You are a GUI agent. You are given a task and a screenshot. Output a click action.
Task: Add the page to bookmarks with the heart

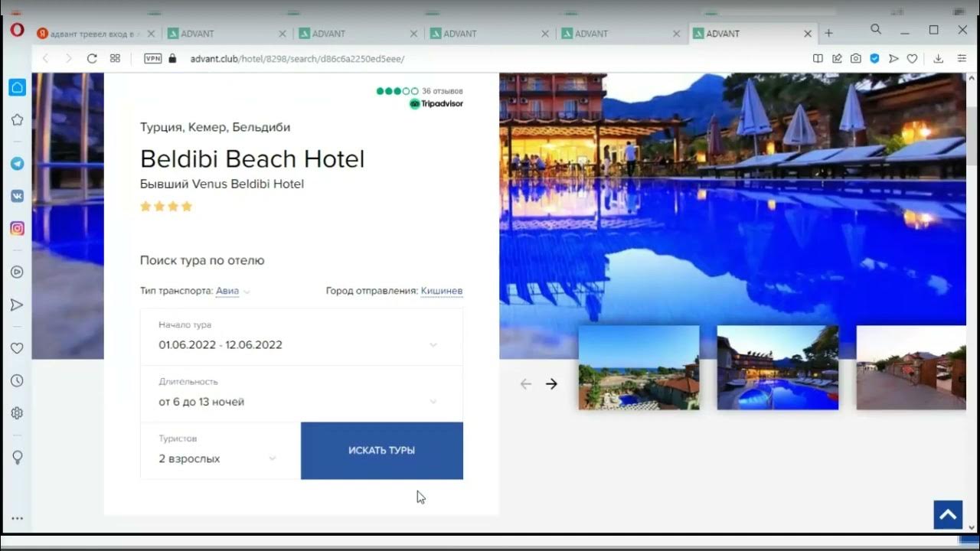pos(912,58)
